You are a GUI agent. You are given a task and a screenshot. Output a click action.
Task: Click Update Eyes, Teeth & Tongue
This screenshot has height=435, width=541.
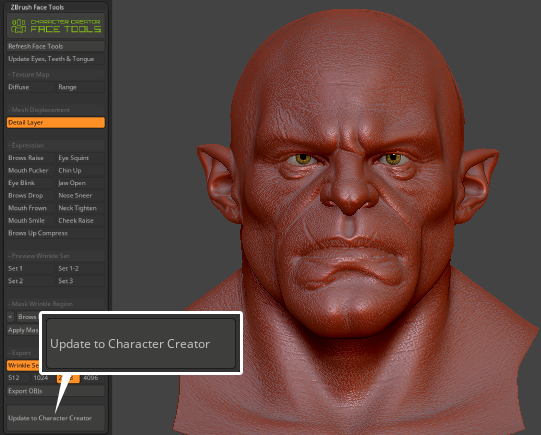pyautogui.click(x=56, y=59)
